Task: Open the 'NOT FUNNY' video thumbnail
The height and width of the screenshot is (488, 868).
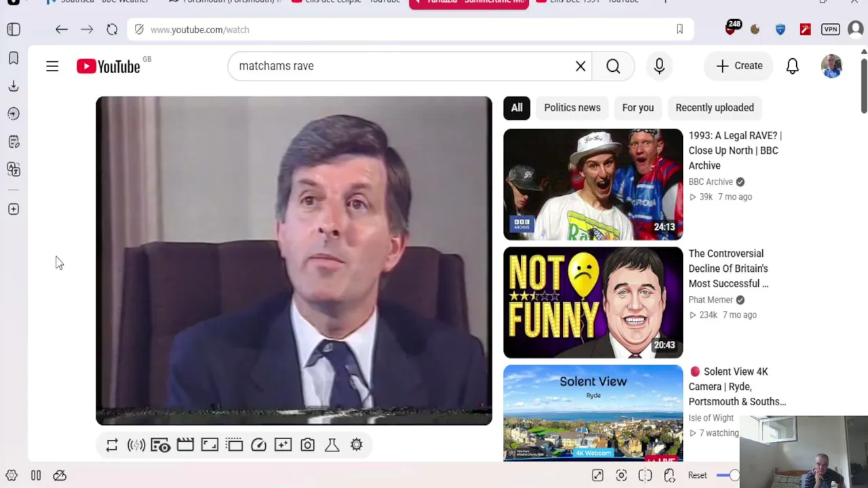Action: (593, 302)
